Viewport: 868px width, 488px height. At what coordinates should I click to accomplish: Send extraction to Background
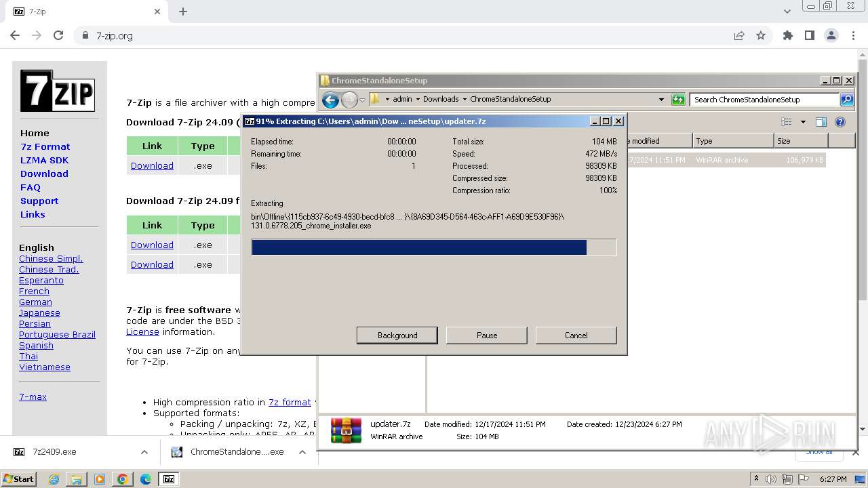pyautogui.click(x=397, y=335)
